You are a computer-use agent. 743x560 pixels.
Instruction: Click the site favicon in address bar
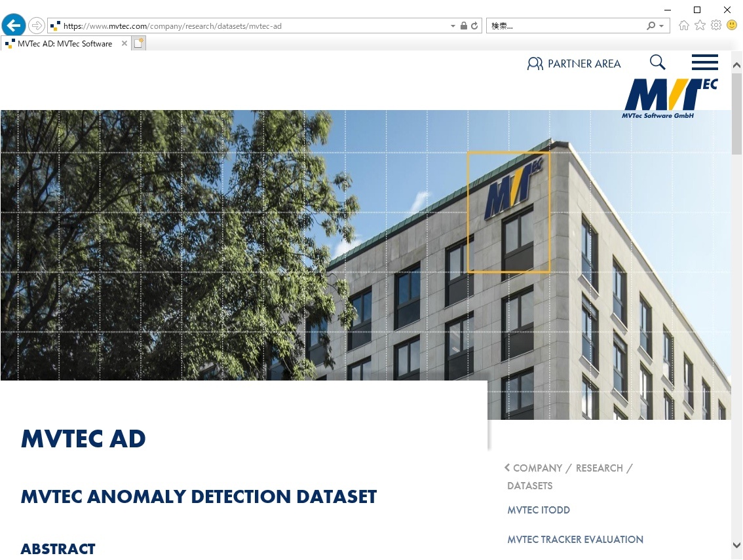point(56,26)
